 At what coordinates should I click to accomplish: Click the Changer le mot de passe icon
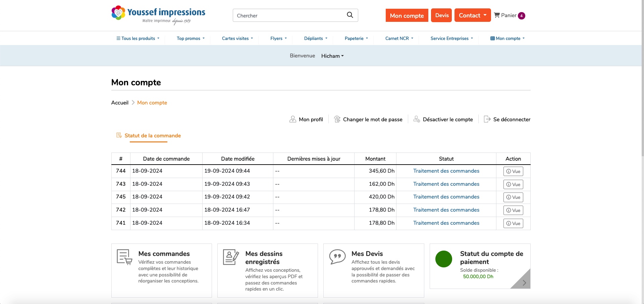tap(337, 119)
